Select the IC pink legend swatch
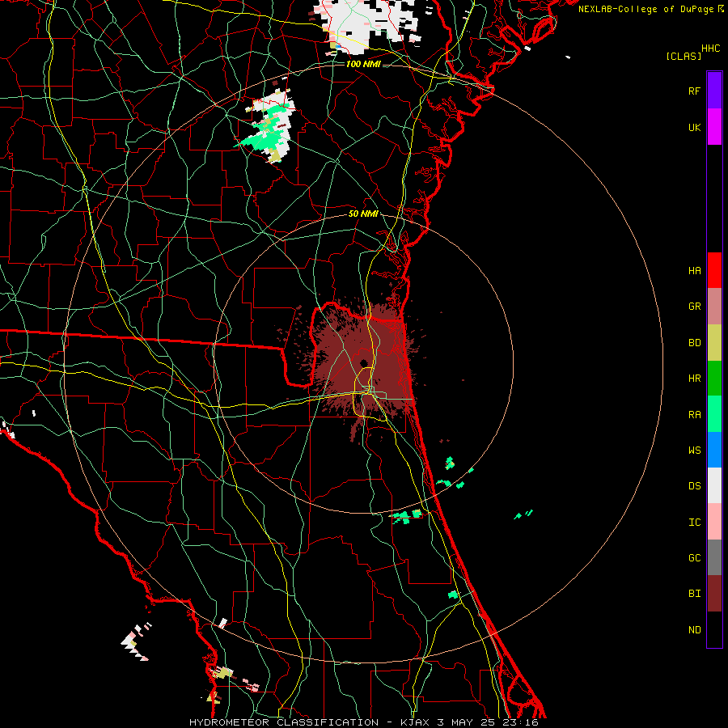 click(714, 522)
